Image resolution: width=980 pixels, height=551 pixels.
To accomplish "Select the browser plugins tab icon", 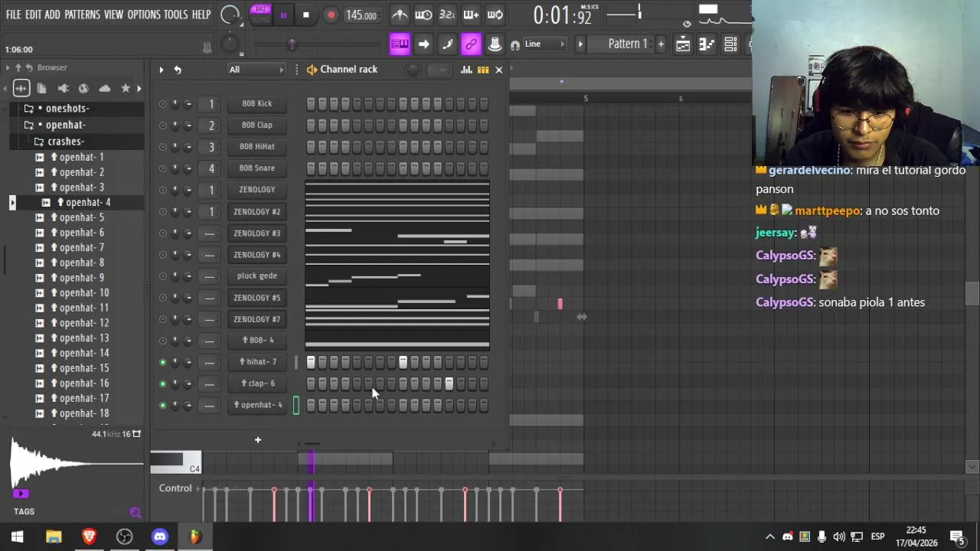I will (x=64, y=89).
